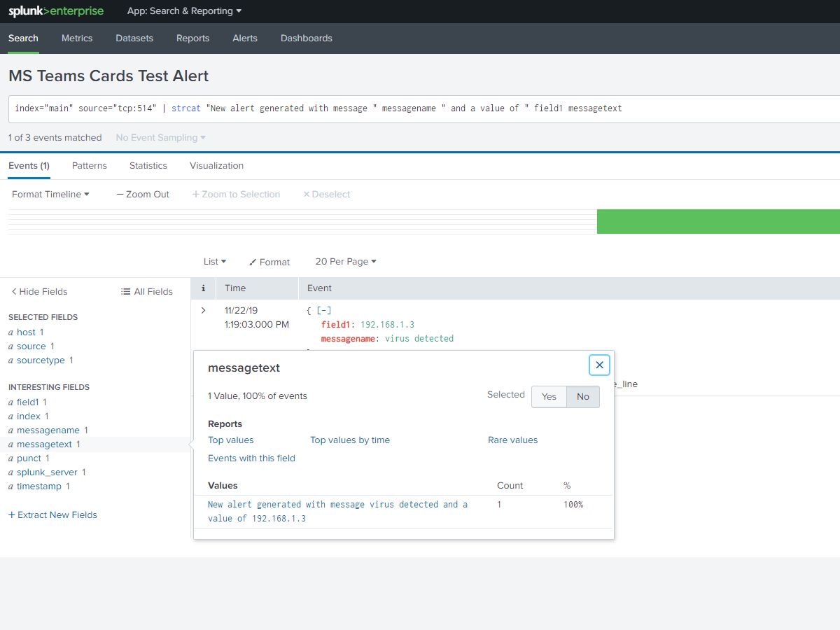This screenshot has height=630, width=840.
Task: Open the timestamp interesting field
Action: coord(39,486)
